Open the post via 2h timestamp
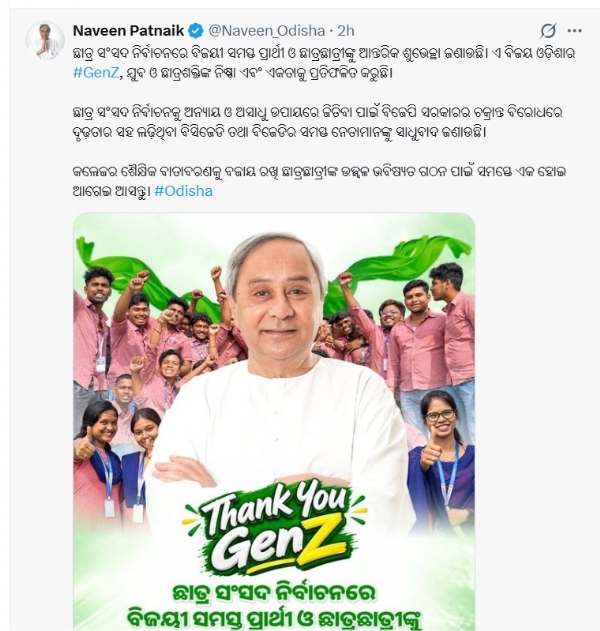Screen dimensions: 600x631 [346, 31]
